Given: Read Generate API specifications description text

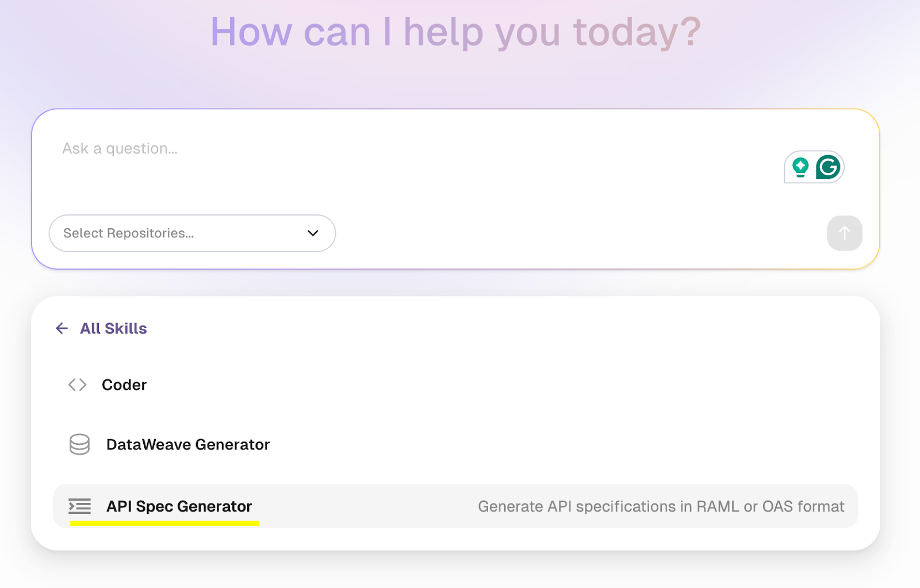Looking at the screenshot, I should (x=660, y=506).
